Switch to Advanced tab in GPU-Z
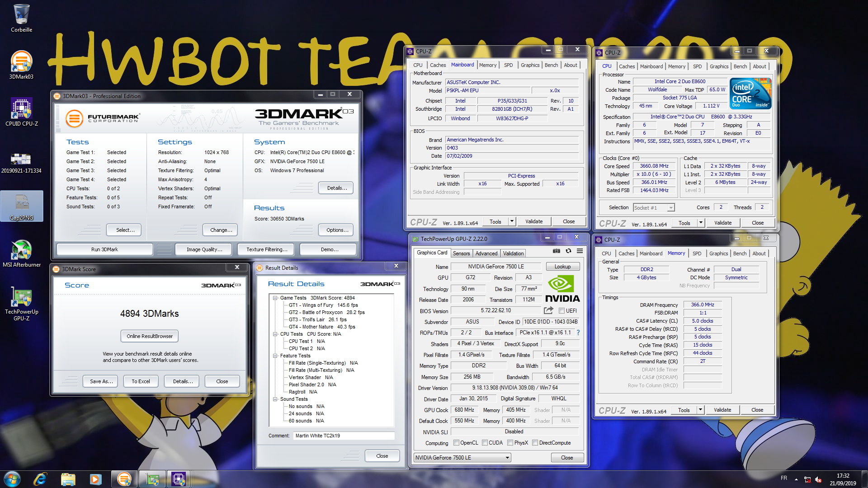 pos(486,253)
